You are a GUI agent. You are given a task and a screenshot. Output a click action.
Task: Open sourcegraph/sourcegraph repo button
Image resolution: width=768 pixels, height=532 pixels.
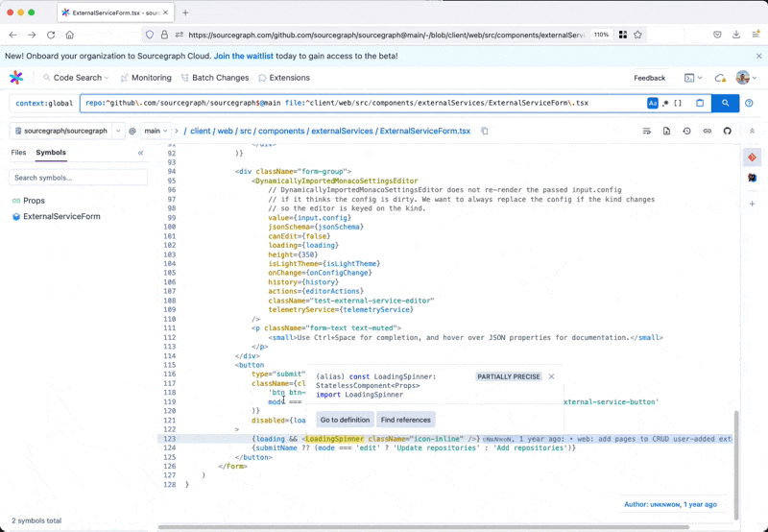point(60,131)
